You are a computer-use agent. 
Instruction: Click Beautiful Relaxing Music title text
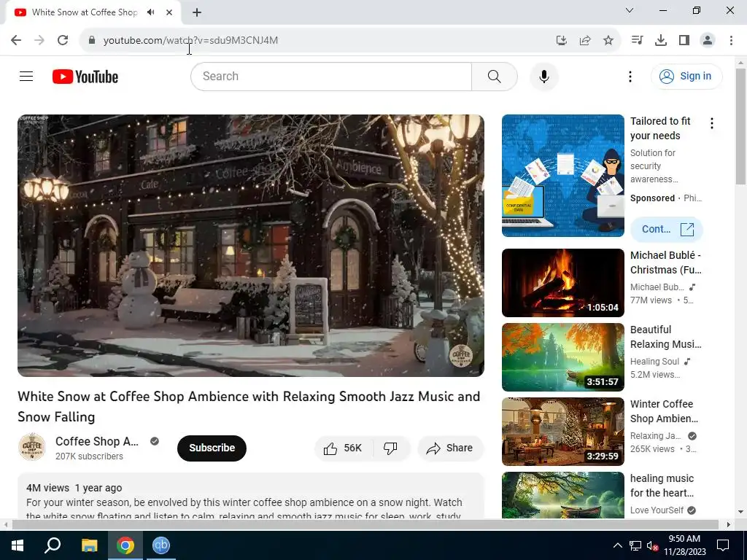point(665,337)
